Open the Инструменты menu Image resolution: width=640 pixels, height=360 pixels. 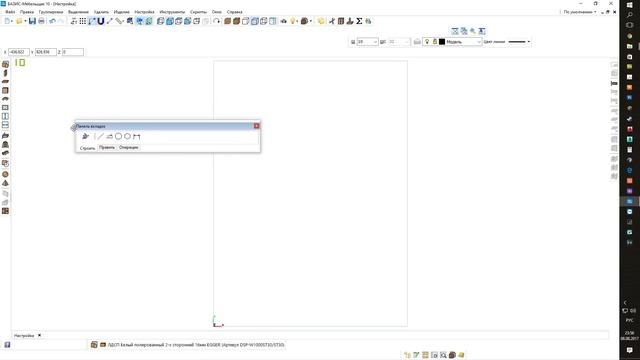pos(172,12)
